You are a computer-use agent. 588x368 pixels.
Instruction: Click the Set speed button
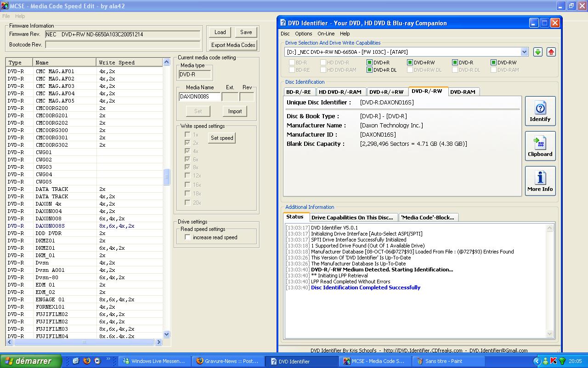pos(222,138)
